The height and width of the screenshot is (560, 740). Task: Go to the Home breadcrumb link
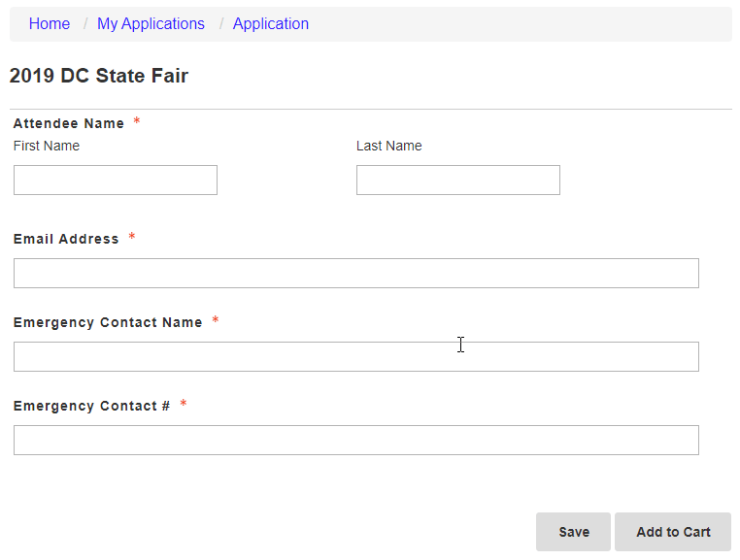tap(50, 23)
